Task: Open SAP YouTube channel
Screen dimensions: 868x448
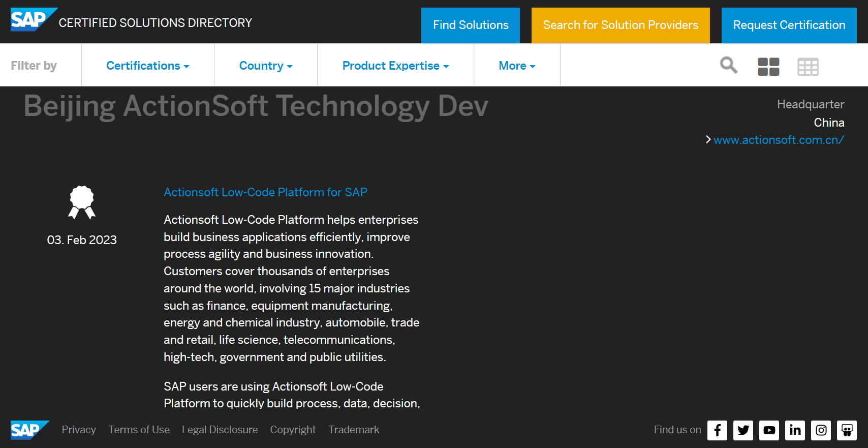Action: click(769, 430)
